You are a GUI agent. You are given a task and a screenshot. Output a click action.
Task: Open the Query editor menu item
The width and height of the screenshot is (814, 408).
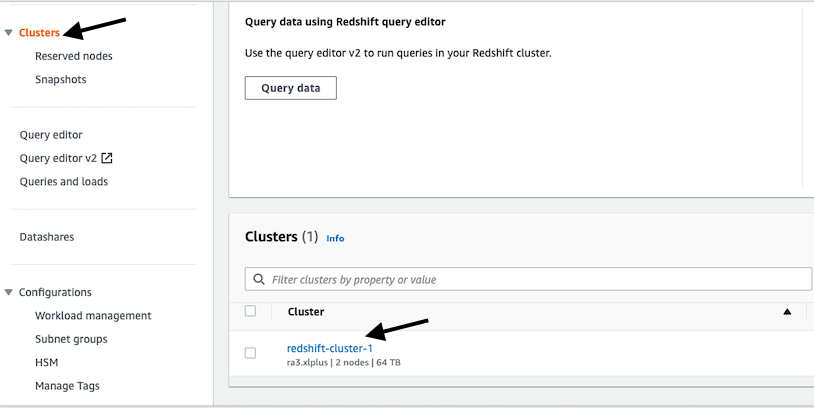(51, 135)
